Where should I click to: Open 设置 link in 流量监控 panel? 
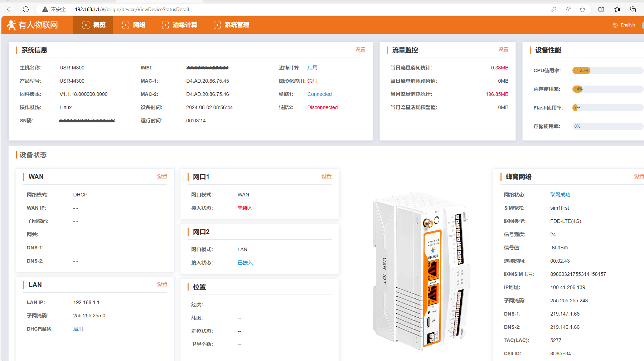pos(503,50)
